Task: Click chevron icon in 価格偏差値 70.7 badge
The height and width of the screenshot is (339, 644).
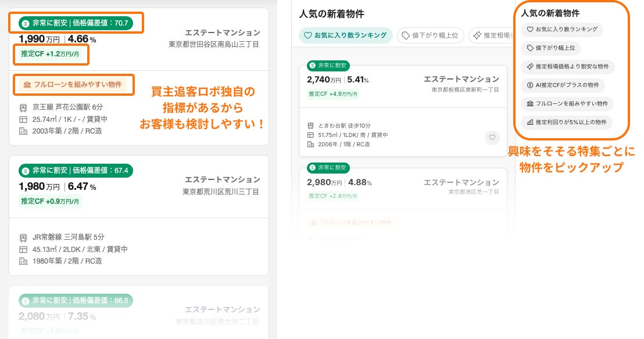Action: [25, 23]
